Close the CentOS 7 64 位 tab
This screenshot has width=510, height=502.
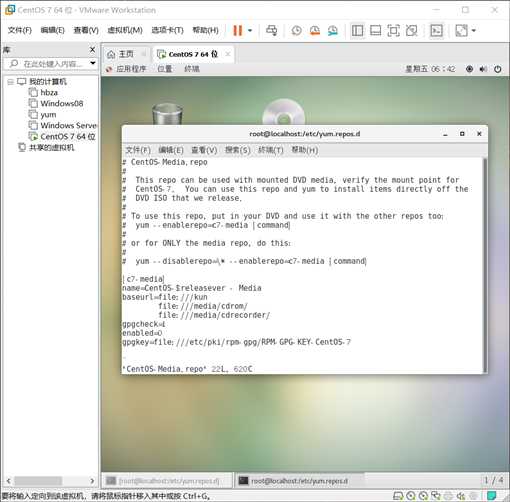click(x=228, y=54)
